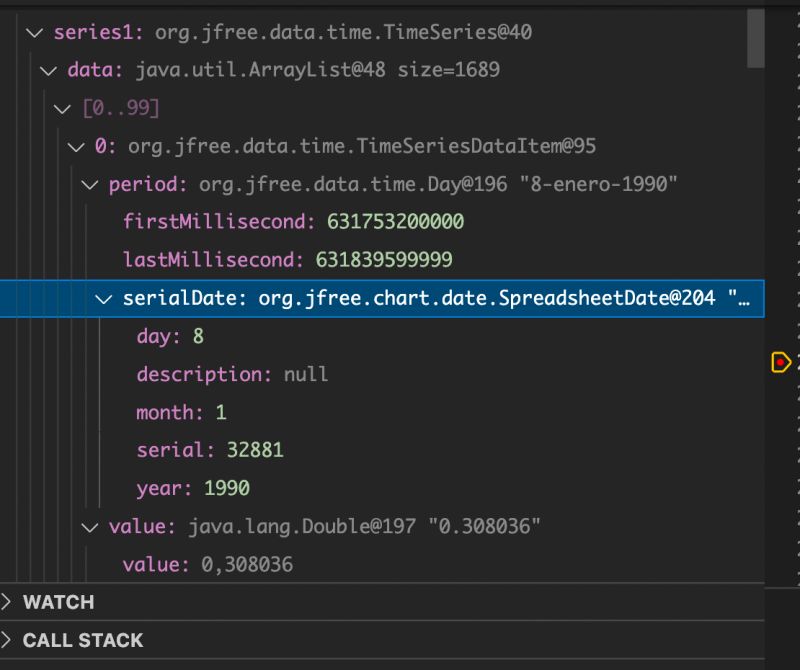Collapse the data ArrayList node
This screenshot has width=800, height=670.
tap(49, 70)
